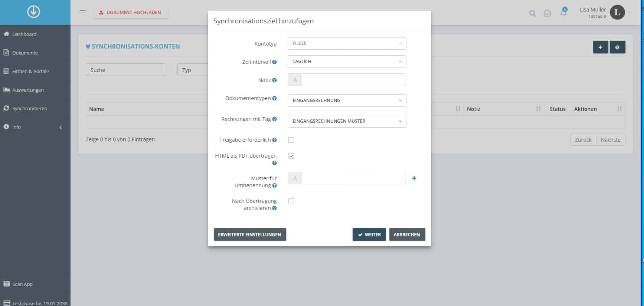Open the Rechnungen mit Tag dropdown
This screenshot has width=644, height=306.
click(347, 121)
